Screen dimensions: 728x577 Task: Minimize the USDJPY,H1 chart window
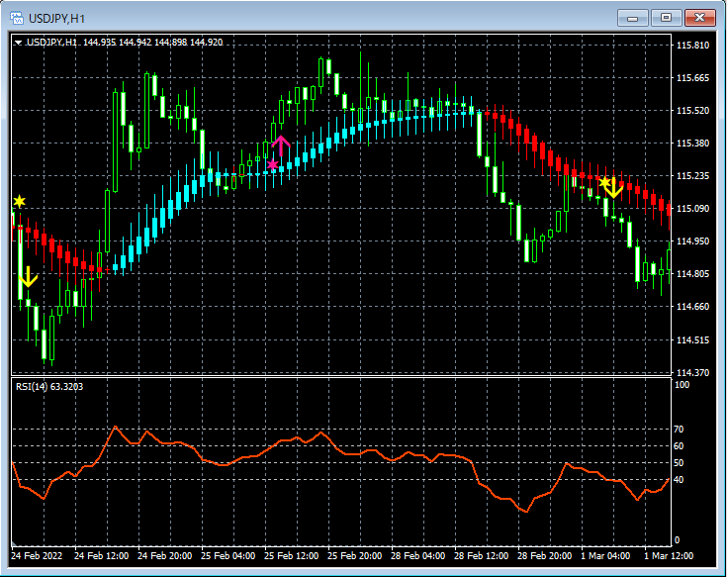point(632,18)
